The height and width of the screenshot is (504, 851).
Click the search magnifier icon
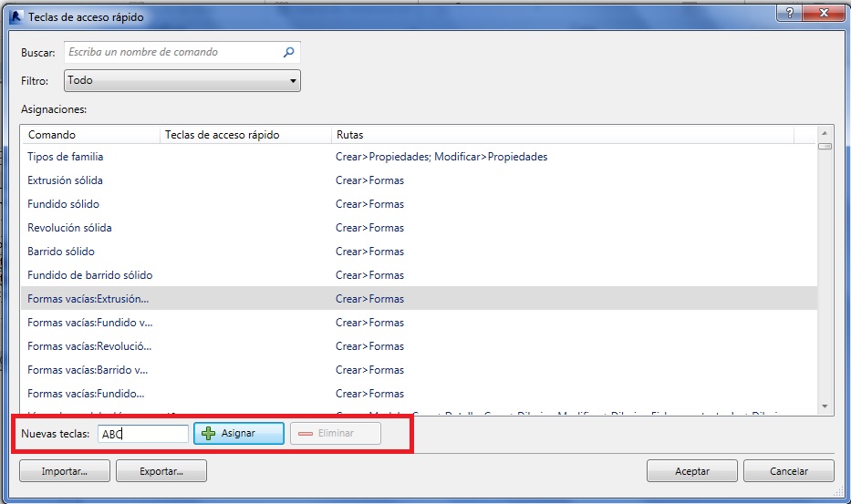(289, 53)
